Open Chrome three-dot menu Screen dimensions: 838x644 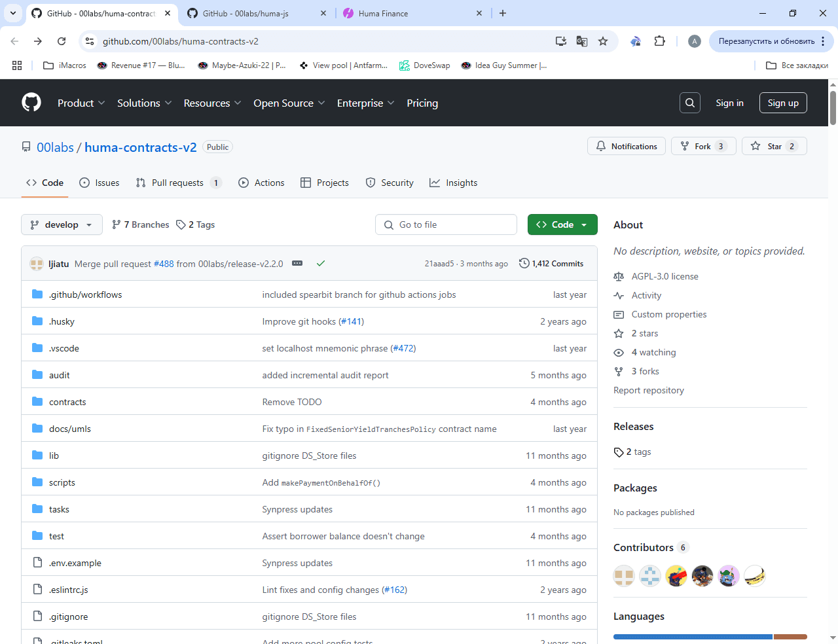823,41
